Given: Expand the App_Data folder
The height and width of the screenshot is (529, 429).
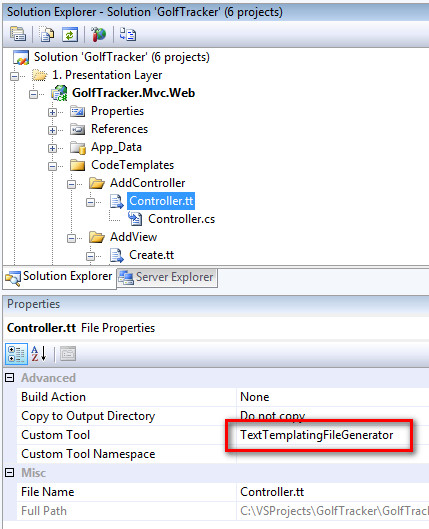Looking at the screenshot, I should click(52, 148).
